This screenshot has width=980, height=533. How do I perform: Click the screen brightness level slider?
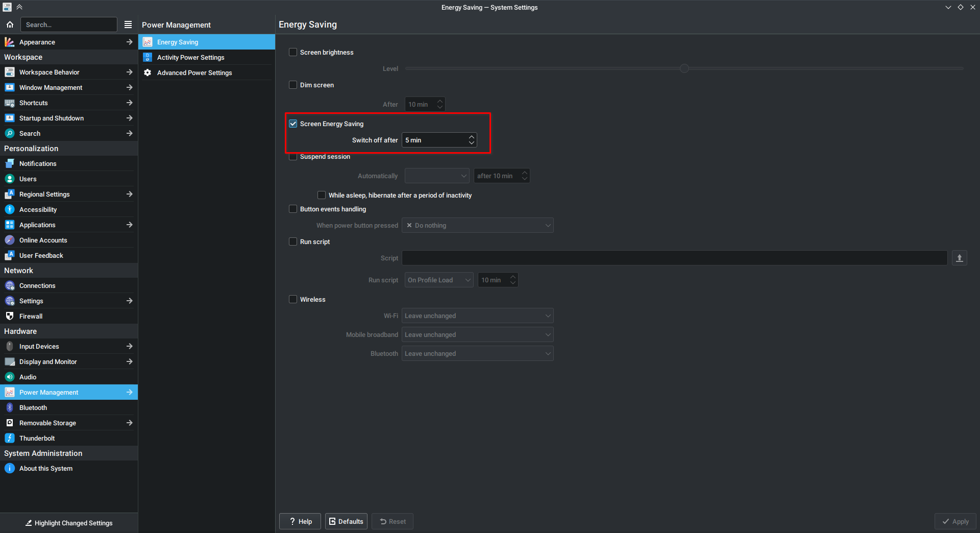tap(684, 68)
